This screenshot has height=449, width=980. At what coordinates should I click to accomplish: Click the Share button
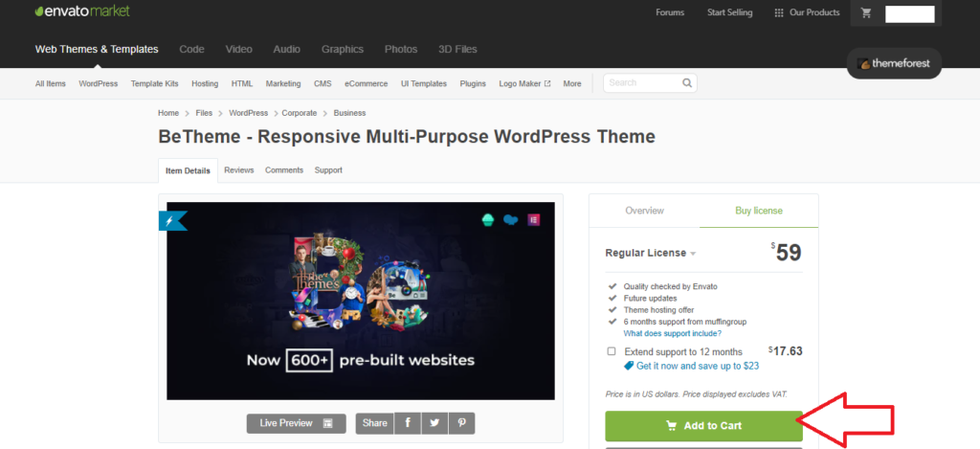[x=374, y=423]
